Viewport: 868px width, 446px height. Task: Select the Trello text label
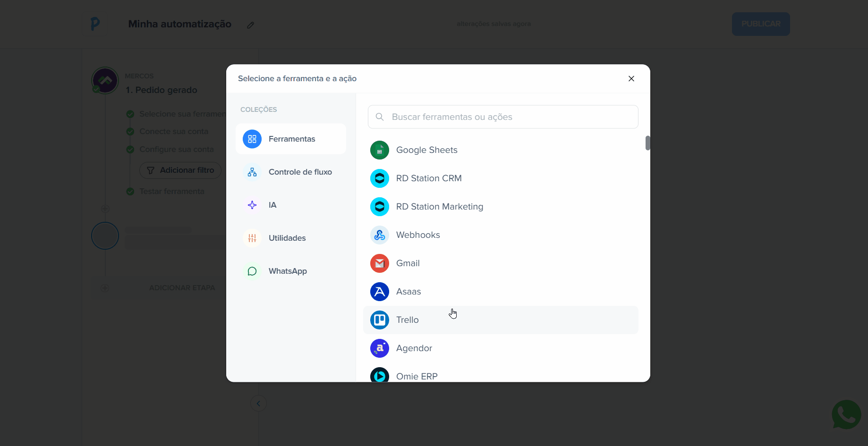click(408, 320)
